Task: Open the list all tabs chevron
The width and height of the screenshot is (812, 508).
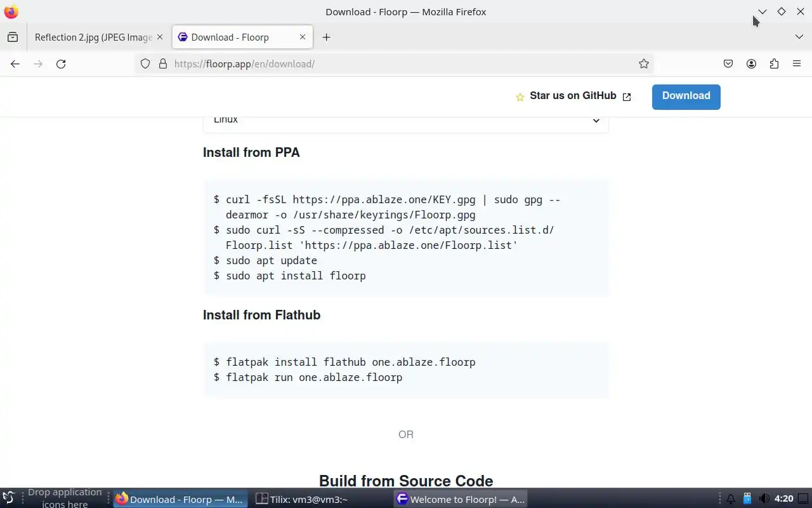Action: 799,37
